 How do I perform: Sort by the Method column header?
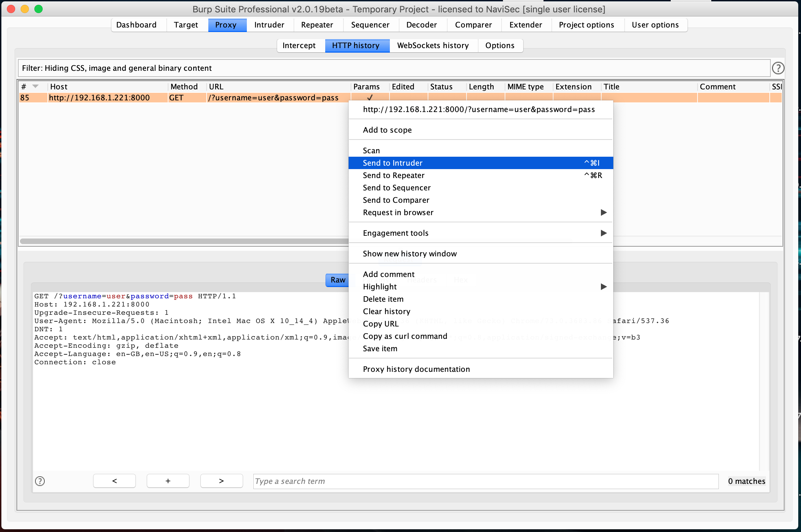pyautogui.click(x=187, y=87)
